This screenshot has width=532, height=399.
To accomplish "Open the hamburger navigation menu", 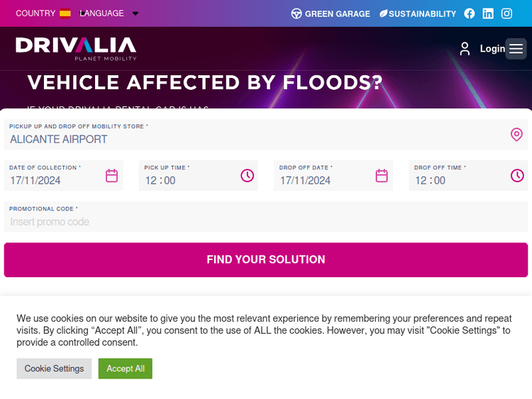I will 516,49.
